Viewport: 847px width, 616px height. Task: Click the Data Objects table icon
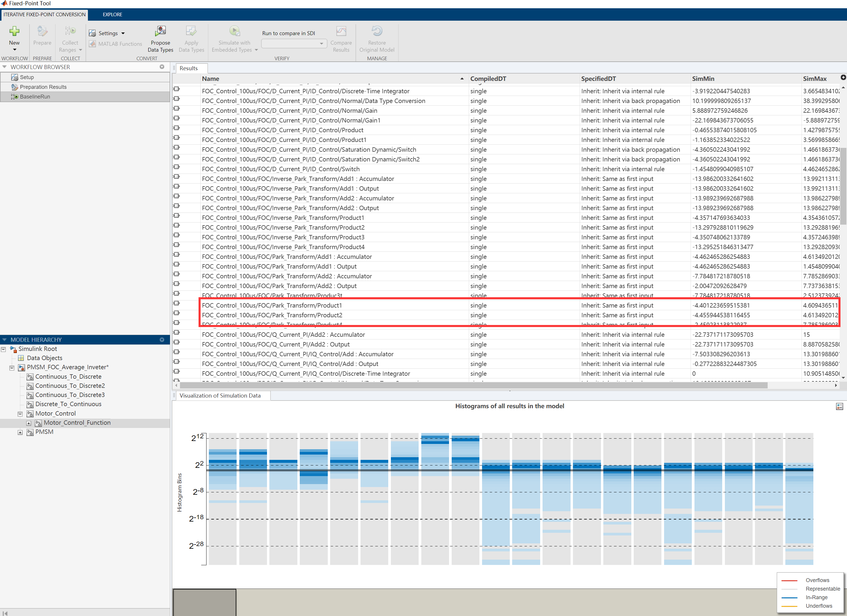[21, 358]
